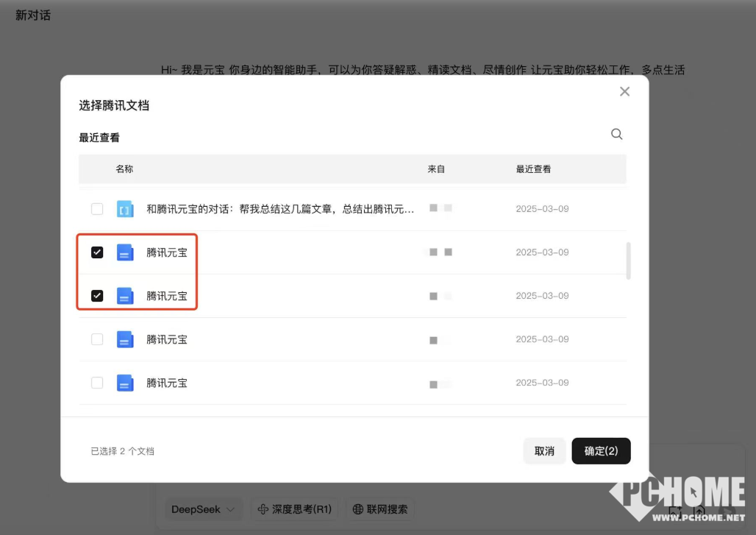Click the 最近查看 column header
The height and width of the screenshot is (535, 756).
(533, 169)
